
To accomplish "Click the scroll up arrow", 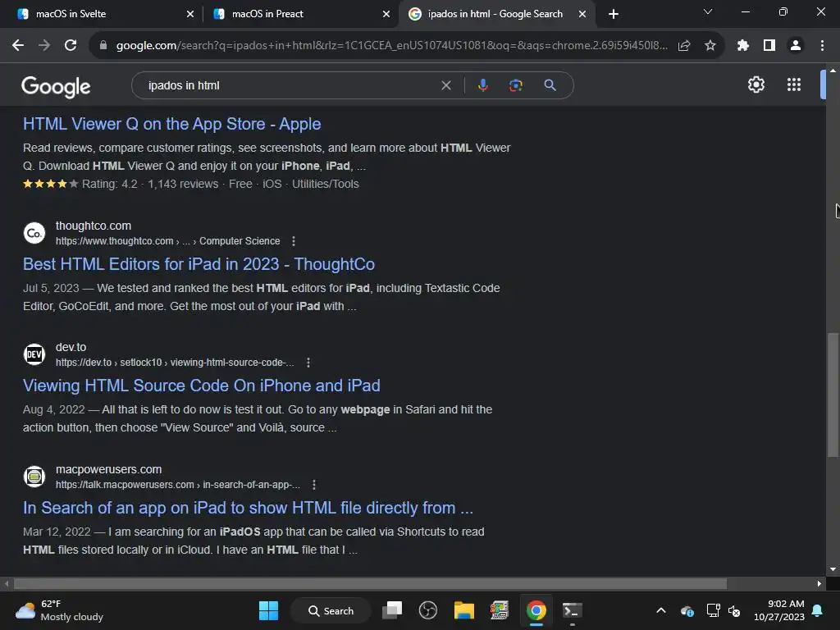I will click(x=833, y=71).
